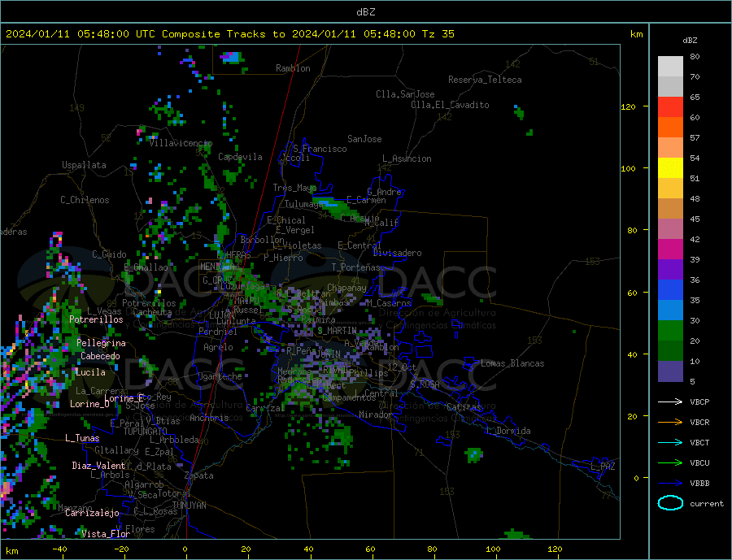Click the 'Clla.El_Cavadito' map label
Image resolution: width=732 pixels, height=560 pixels.
pyautogui.click(x=450, y=105)
